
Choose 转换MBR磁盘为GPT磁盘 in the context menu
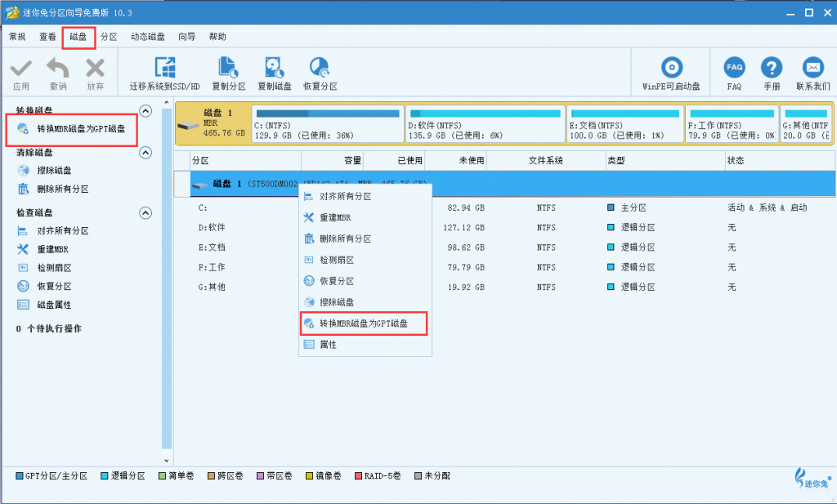[x=365, y=323]
